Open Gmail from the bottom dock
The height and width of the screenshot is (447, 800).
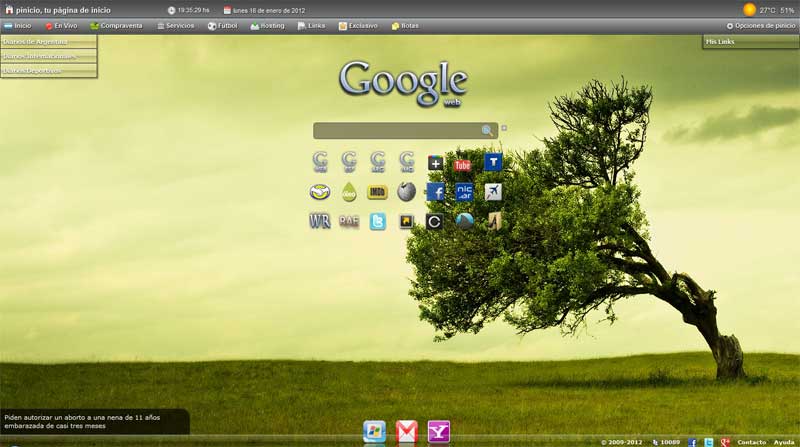pyautogui.click(x=406, y=431)
